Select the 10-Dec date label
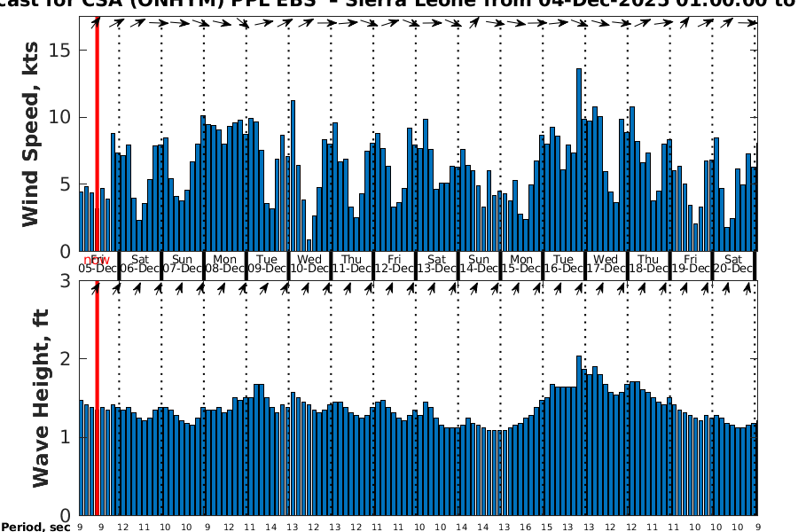798x532 pixels. click(310, 268)
